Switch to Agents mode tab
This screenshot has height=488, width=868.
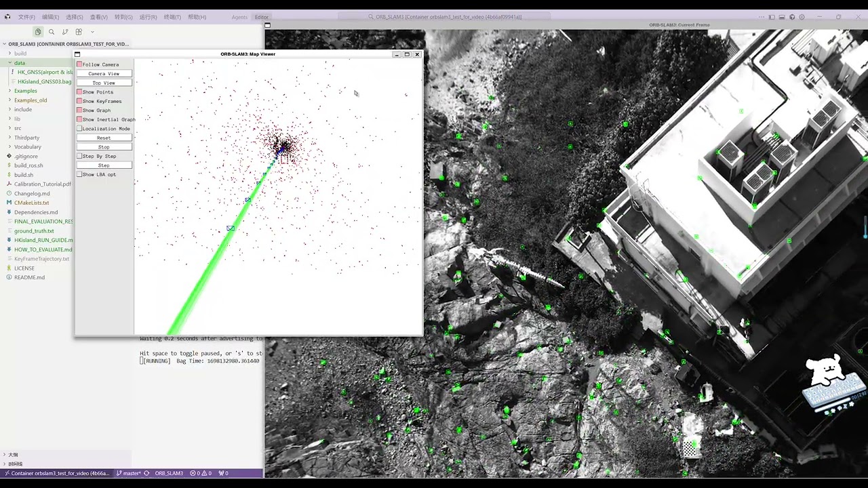(x=239, y=17)
